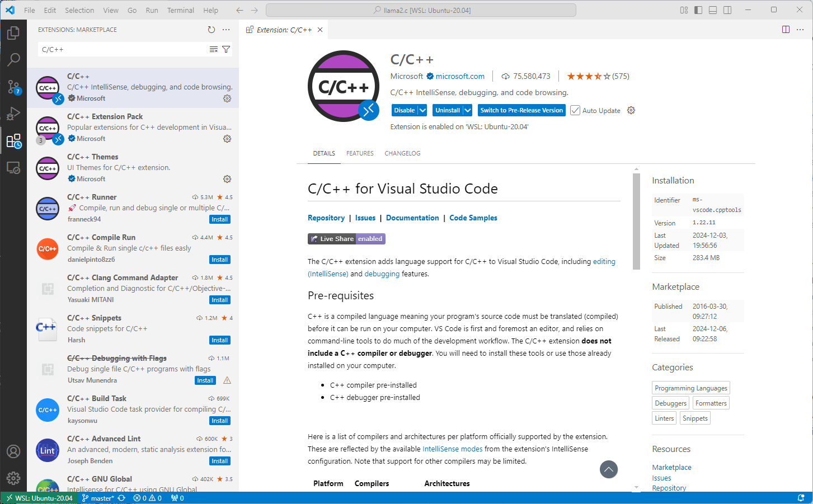Click Switch to Pre-Release Version button
The height and width of the screenshot is (504, 813).
click(521, 110)
